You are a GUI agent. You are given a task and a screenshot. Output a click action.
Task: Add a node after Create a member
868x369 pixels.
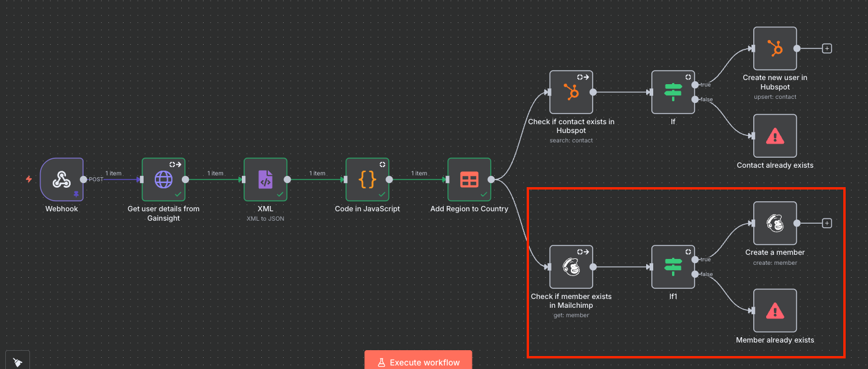click(x=827, y=223)
